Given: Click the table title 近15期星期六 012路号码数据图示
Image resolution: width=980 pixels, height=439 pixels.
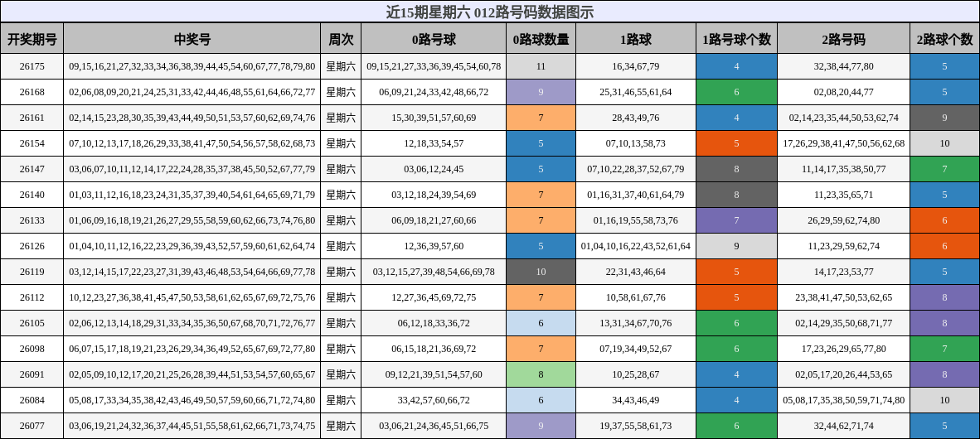Looking at the screenshot, I should point(490,12).
